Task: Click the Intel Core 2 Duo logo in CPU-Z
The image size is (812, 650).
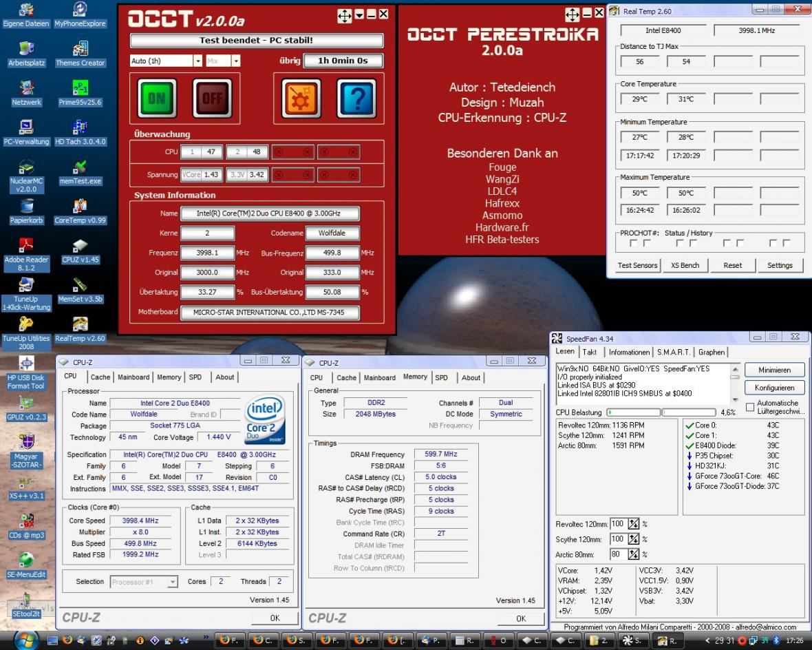Action: coord(265,419)
